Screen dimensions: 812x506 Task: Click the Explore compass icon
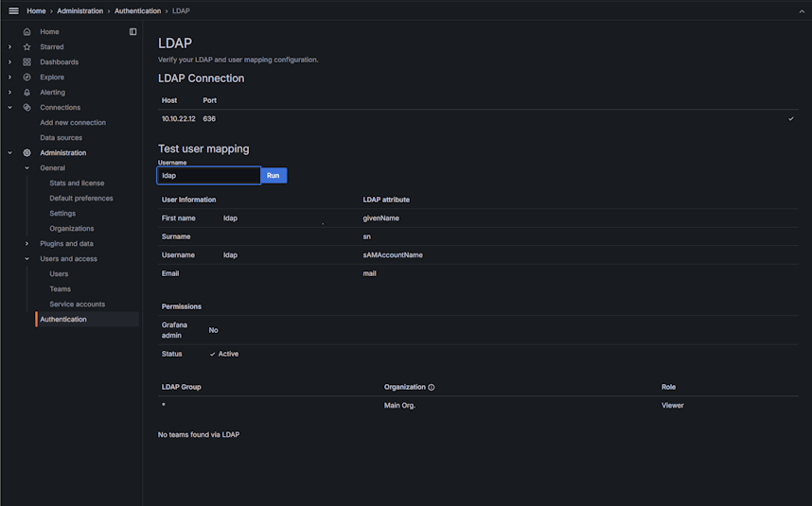pyautogui.click(x=27, y=78)
